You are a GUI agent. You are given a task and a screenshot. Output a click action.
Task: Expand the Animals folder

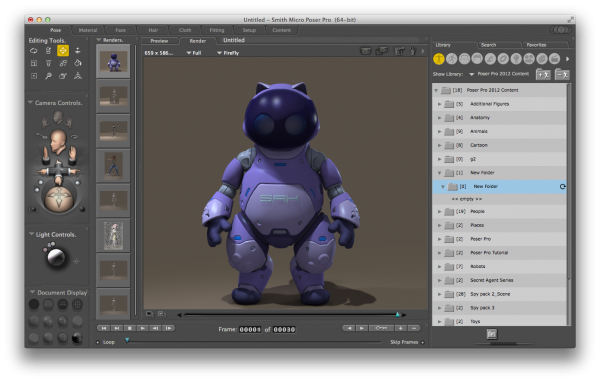[x=439, y=132]
